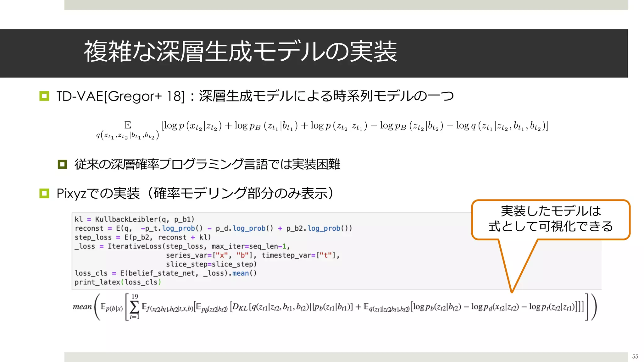Click the TD-VAE[Gregor+ 18] text

120,96
